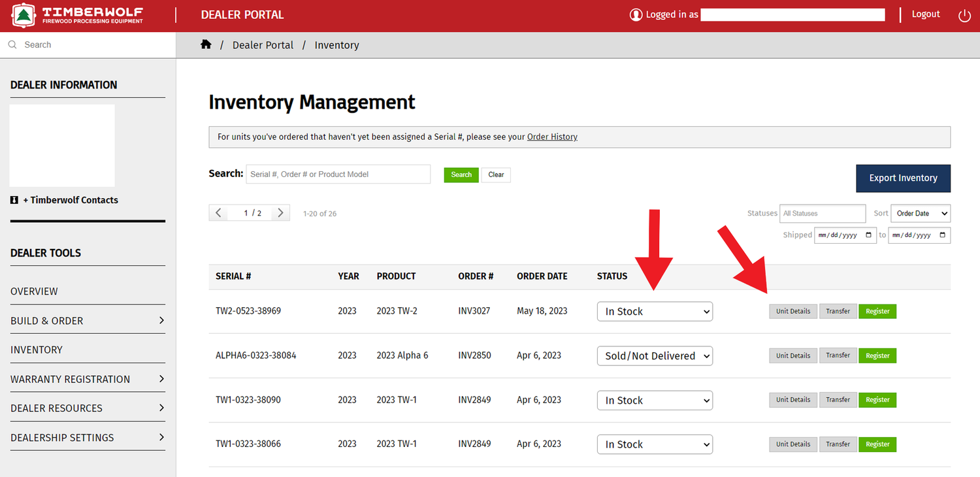This screenshot has height=477, width=980.
Task: Click serial ALPHA6-0323-38084
Action: pos(256,355)
